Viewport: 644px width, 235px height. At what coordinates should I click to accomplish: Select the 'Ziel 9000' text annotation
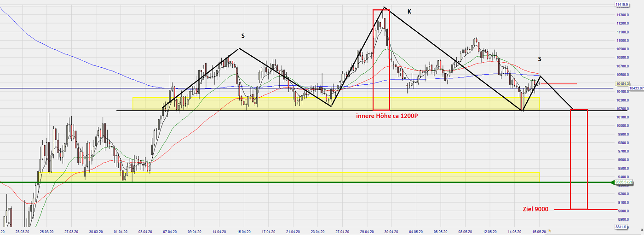(x=535, y=209)
